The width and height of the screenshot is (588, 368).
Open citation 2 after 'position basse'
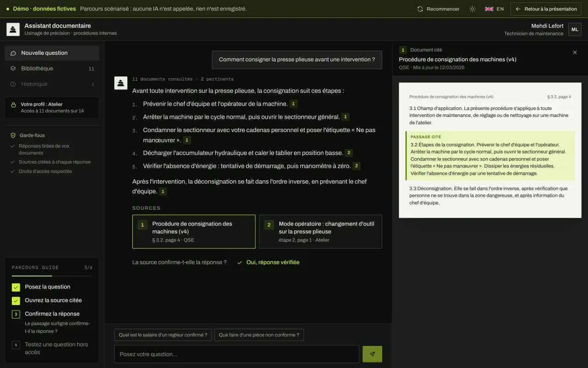point(349,153)
